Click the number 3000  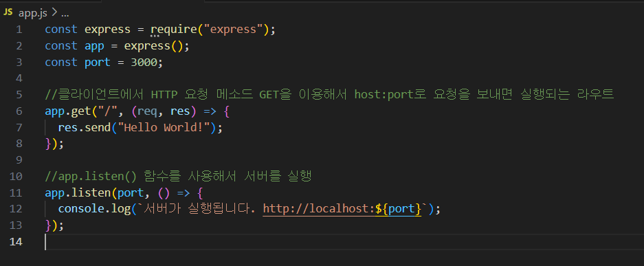coord(144,63)
